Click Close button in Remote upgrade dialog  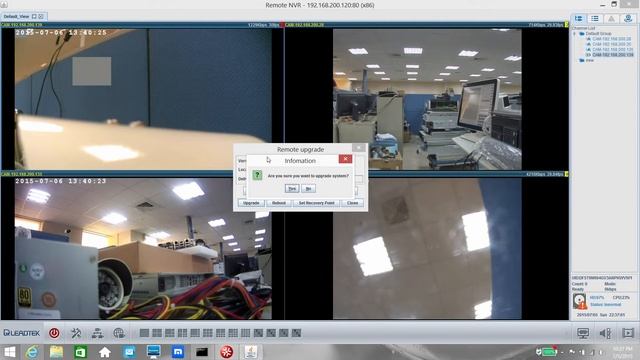352,203
